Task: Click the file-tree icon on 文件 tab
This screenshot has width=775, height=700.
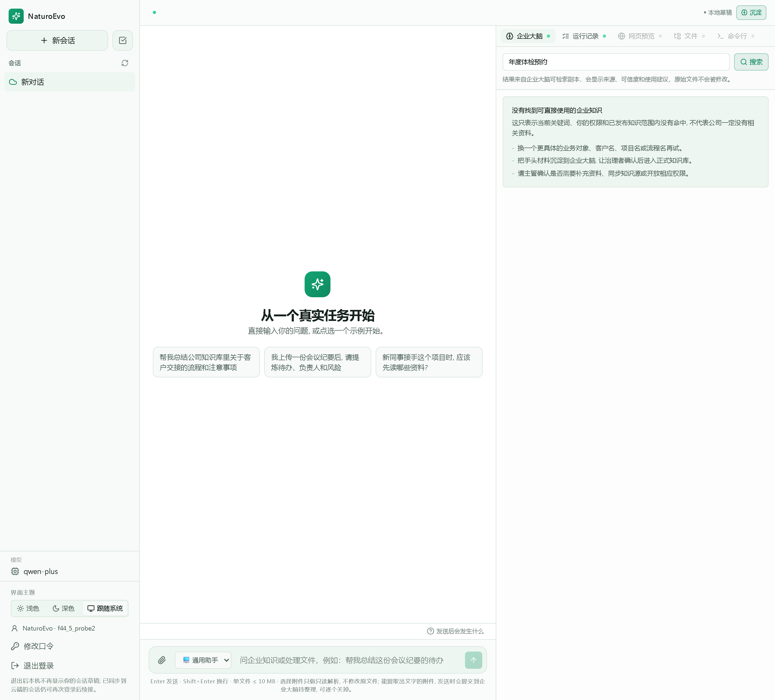Action: pyautogui.click(x=677, y=36)
